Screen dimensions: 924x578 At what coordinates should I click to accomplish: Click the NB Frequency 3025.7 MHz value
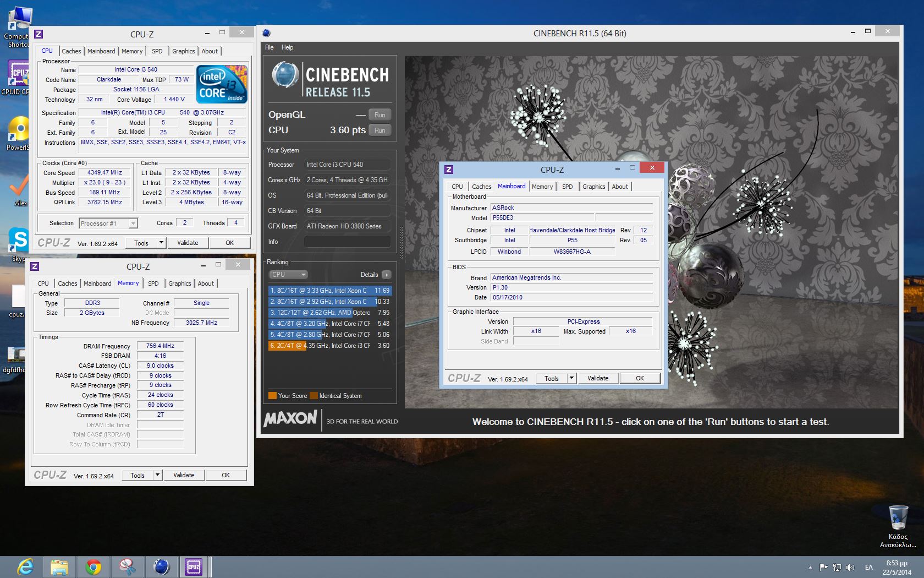point(201,323)
